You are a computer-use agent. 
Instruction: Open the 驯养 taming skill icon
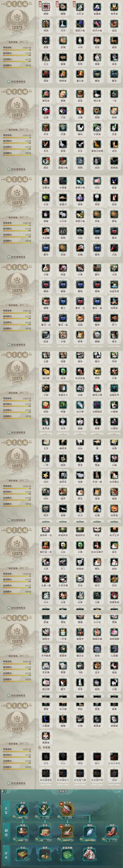coord(45,855)
